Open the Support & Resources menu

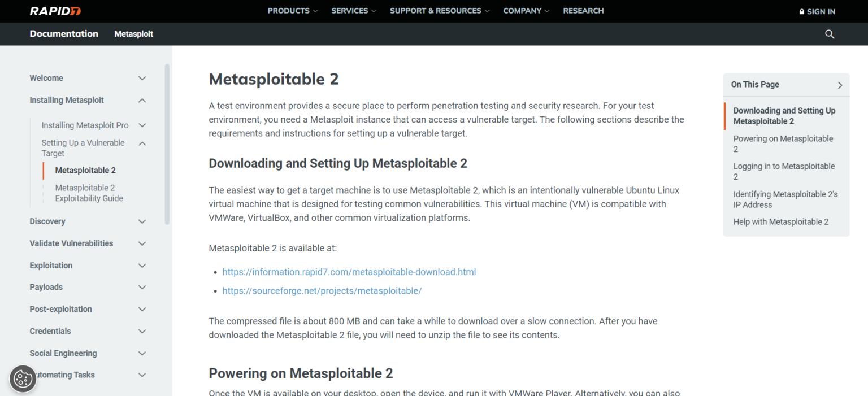click(x=439, y=11)
